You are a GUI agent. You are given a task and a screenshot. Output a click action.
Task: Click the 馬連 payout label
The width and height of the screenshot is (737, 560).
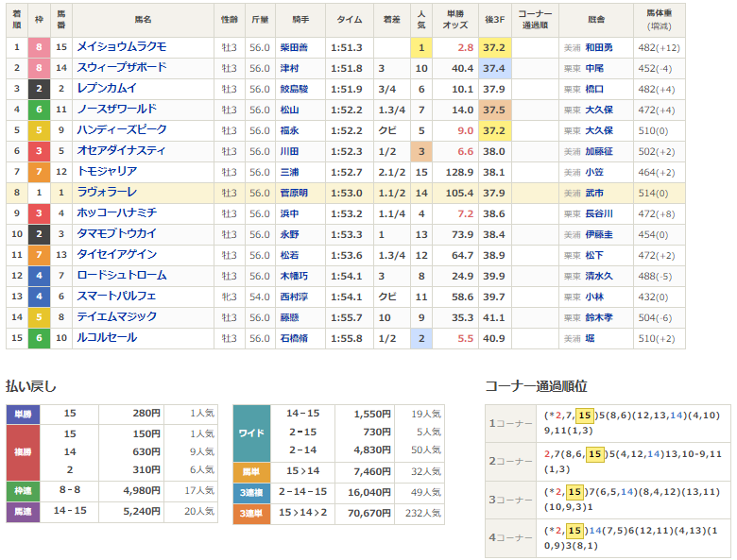pos(23,512)
